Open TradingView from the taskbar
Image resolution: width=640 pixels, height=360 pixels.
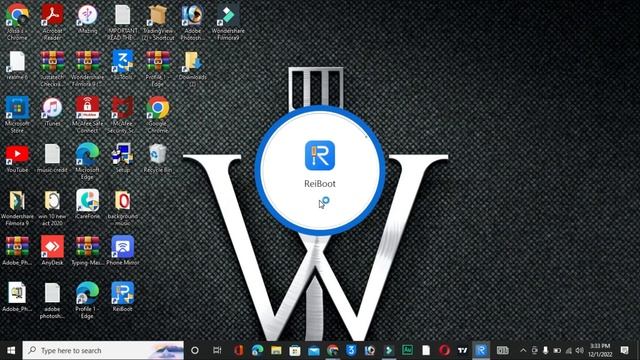(x=462, y=350)
